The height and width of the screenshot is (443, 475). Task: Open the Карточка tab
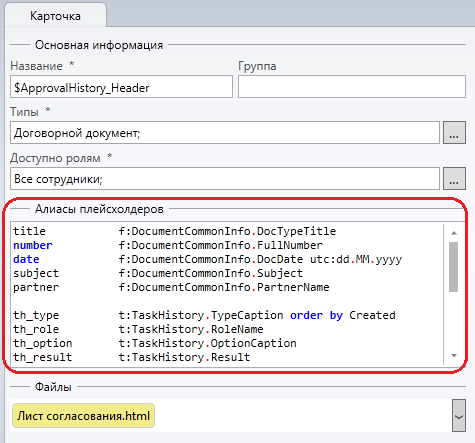pos(55,16)
